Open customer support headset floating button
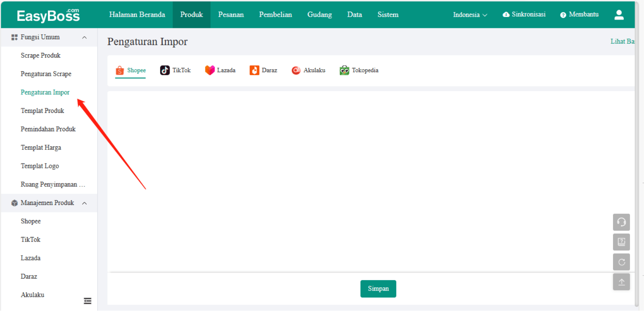Screen dimensions: 644x311 (621, 222)
